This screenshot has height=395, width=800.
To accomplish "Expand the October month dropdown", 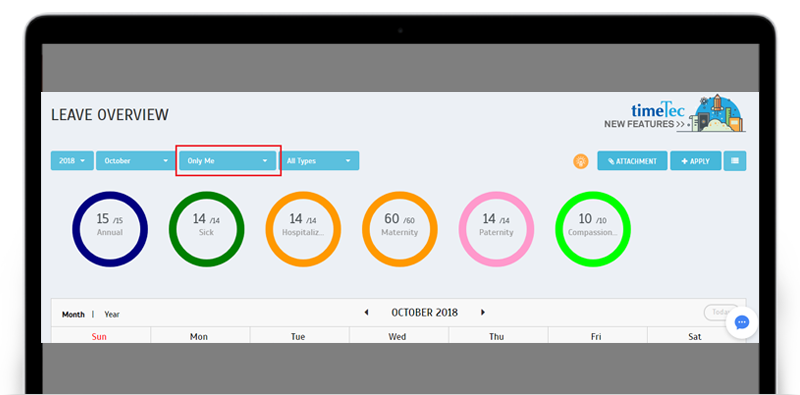I will tap(136, 161).
